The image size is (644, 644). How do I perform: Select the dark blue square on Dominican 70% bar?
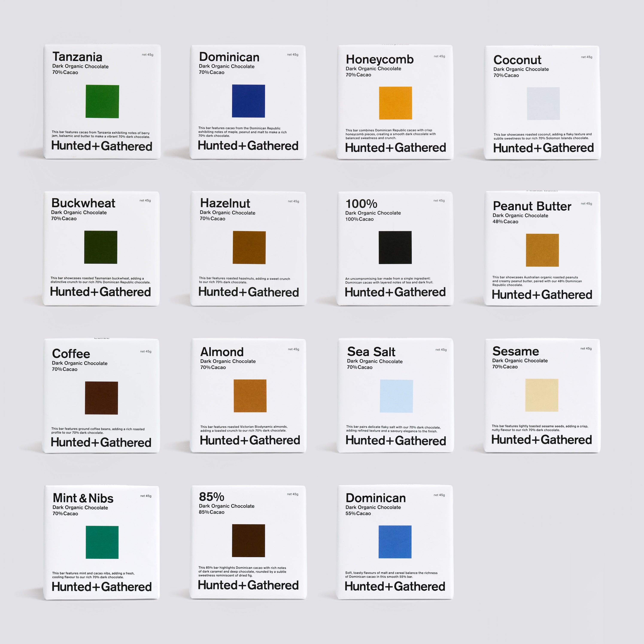coord(249,101)
